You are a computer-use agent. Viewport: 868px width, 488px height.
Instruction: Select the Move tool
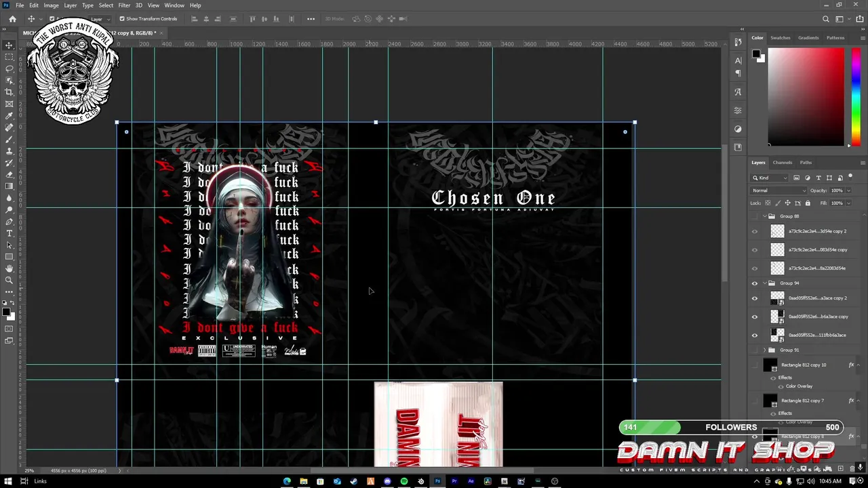(9, 45)
